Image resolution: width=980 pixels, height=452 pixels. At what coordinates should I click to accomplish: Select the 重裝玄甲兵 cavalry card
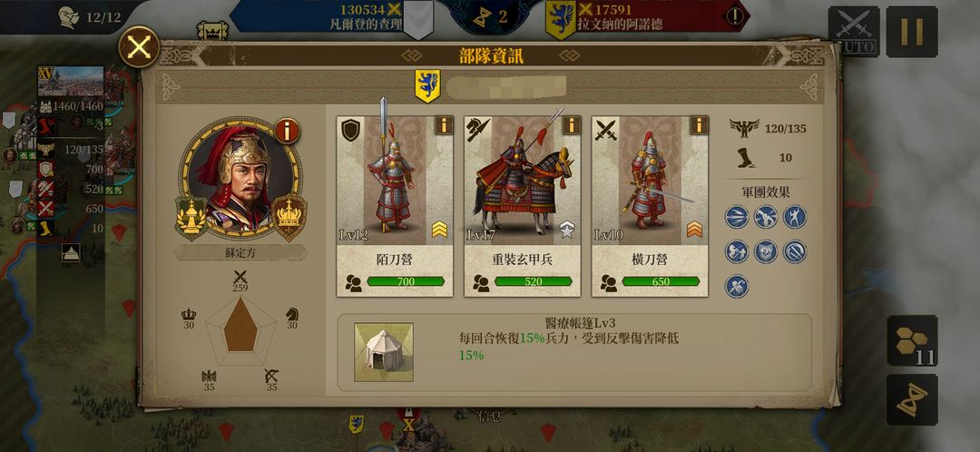(x=523, y=206)
